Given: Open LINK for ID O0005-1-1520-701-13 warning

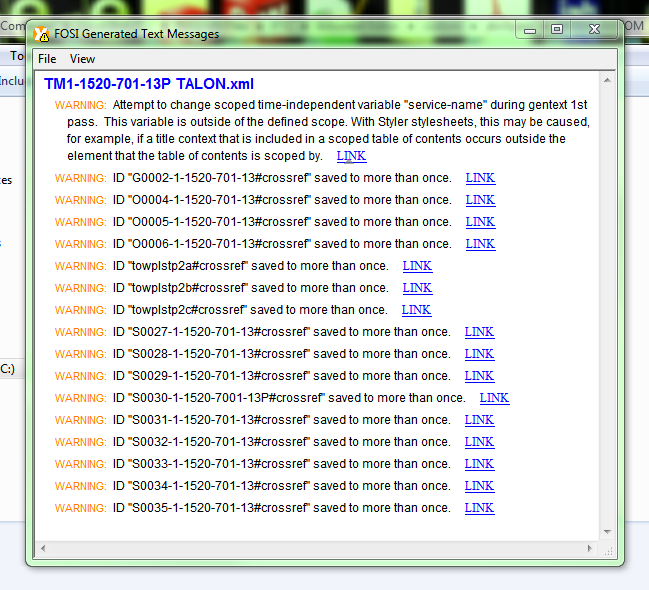Looking at the screenshot, I should click(480, 222).
